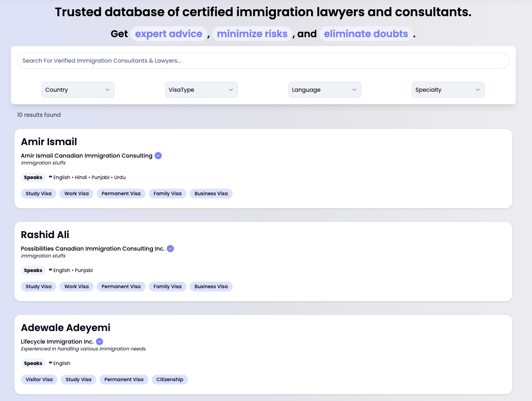Click Permanent Visa tag in Adewale Adeyemi card
The width and height of the screenshot is (532, 401).
coord(124,380)
